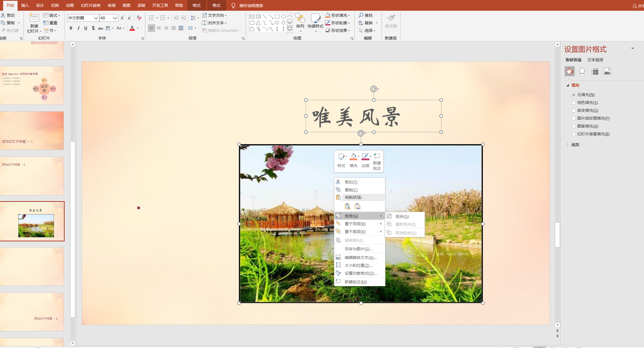644x348 pixels.
Task: Click the 排列 arrange button
Action: click(300, 22)
